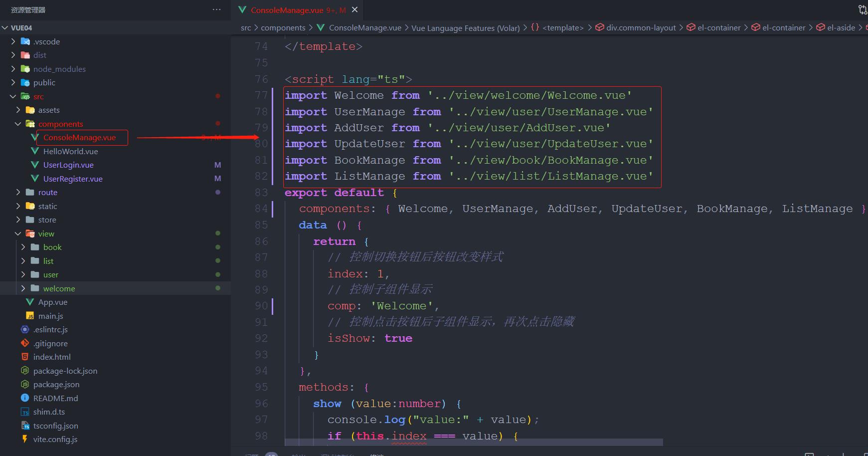The image size is (868, 456).
Task: Collapse the components folder chevron
Action: (18, 124)
